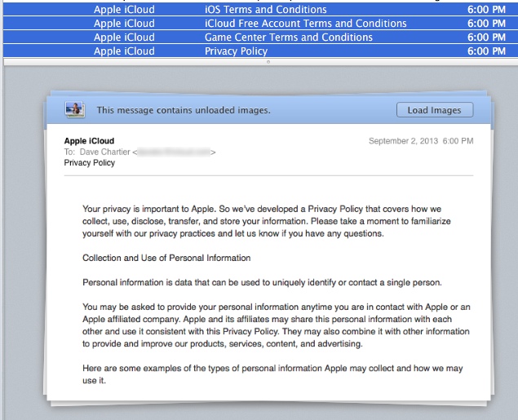Click the Privacy Policy subject line in header

90,163
